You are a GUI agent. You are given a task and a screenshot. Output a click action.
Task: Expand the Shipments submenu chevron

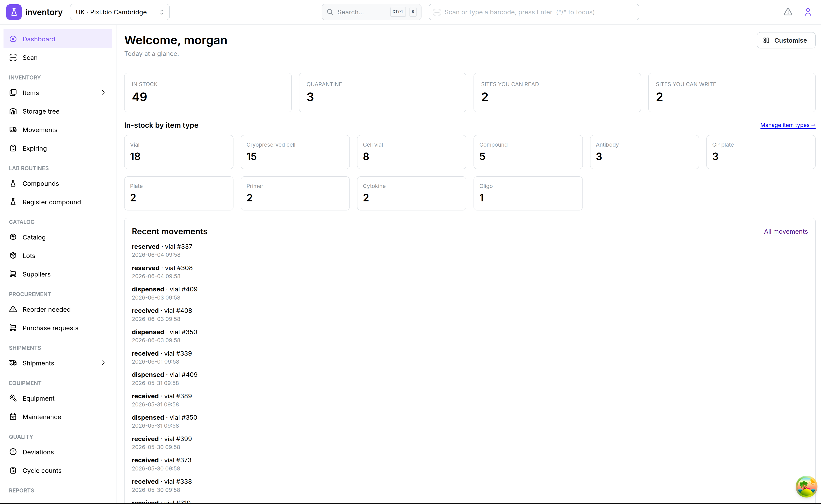tap(103, 363)
